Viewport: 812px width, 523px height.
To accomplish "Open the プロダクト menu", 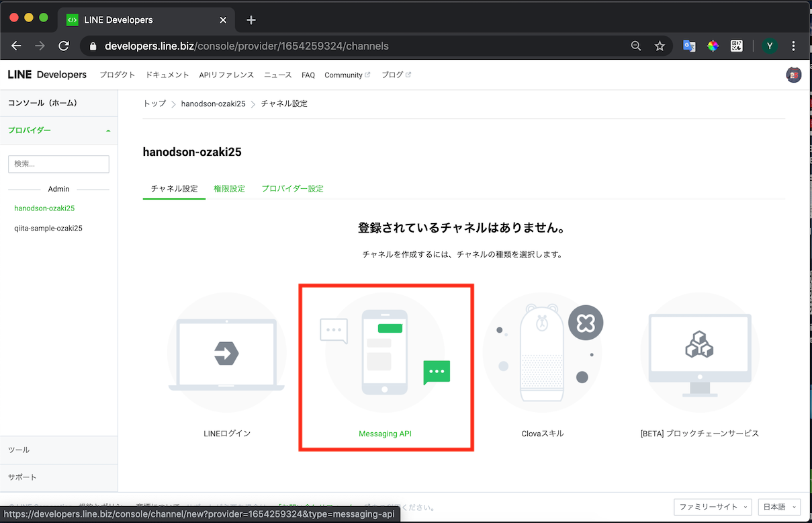I will click(x=118, y=75).
